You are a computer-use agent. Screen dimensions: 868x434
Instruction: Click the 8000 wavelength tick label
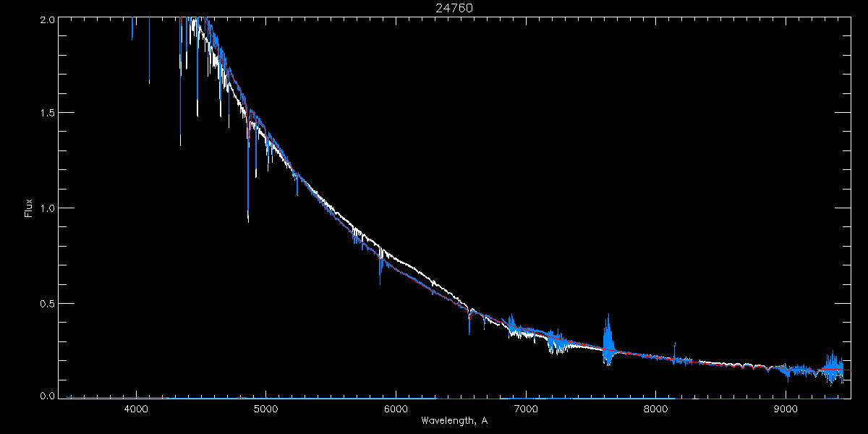coord(656,409)
